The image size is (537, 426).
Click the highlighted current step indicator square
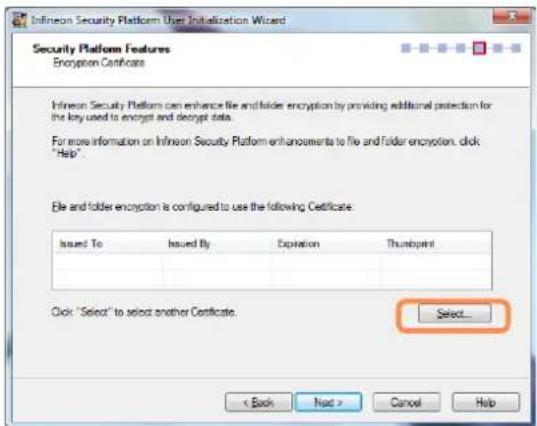(479, 48)
